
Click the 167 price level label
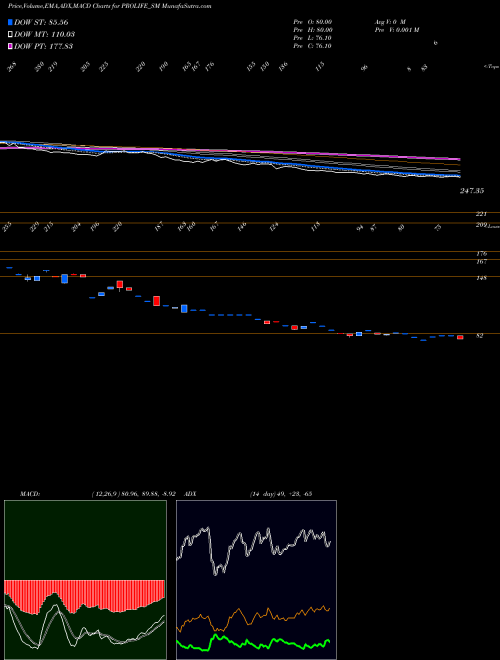click(481, 261)
